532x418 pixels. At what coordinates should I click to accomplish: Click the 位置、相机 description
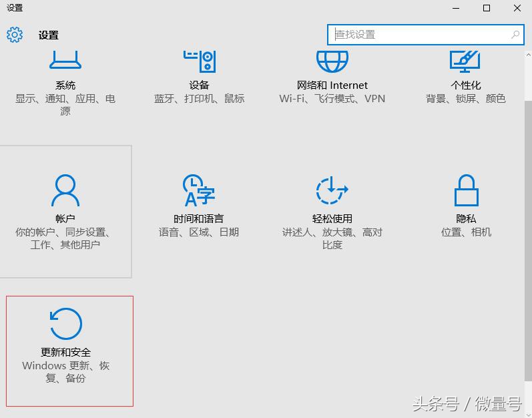click(x=466, y=232)
